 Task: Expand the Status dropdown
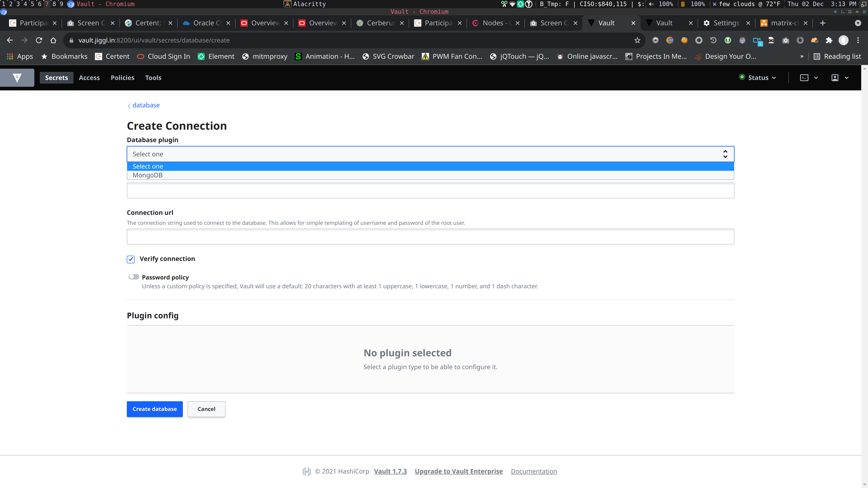coord(758,78)
